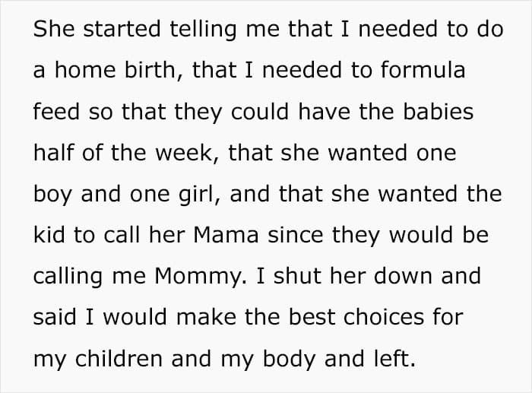Click the word "kid" starting the line
This screenshot has width=532, height=393.
[x=49, y=235]
